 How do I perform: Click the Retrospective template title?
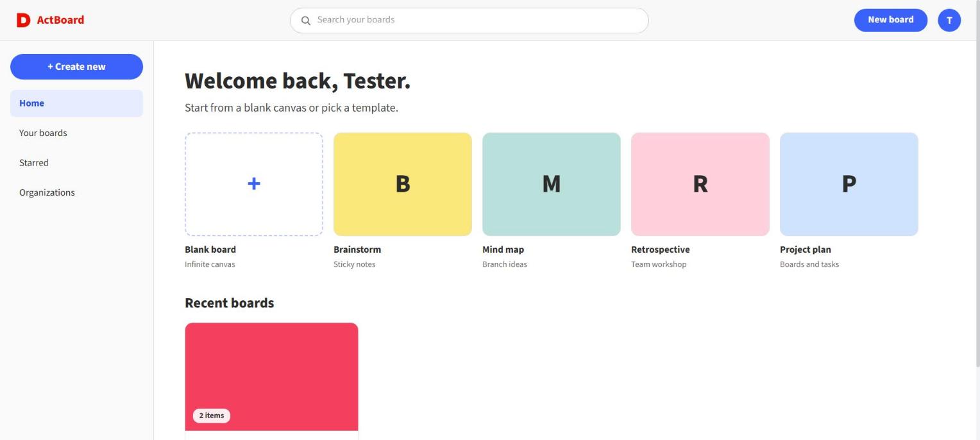point(661,250)
